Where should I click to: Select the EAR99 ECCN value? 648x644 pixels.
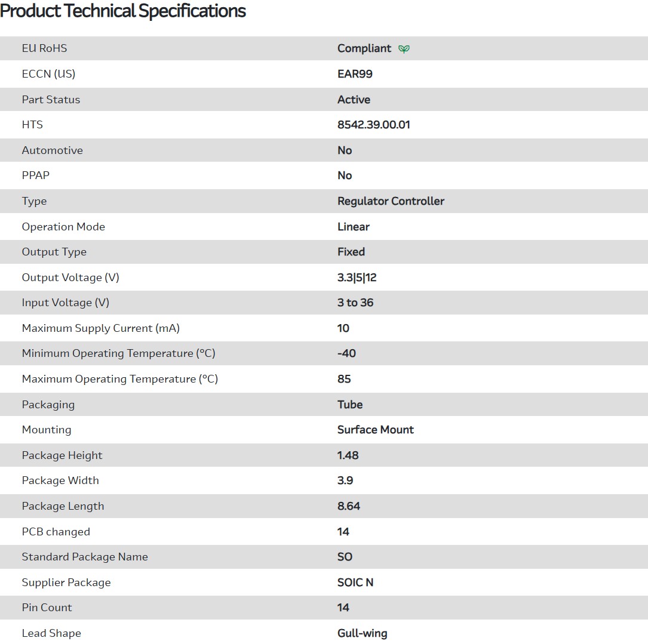click(x=355, y=74)
